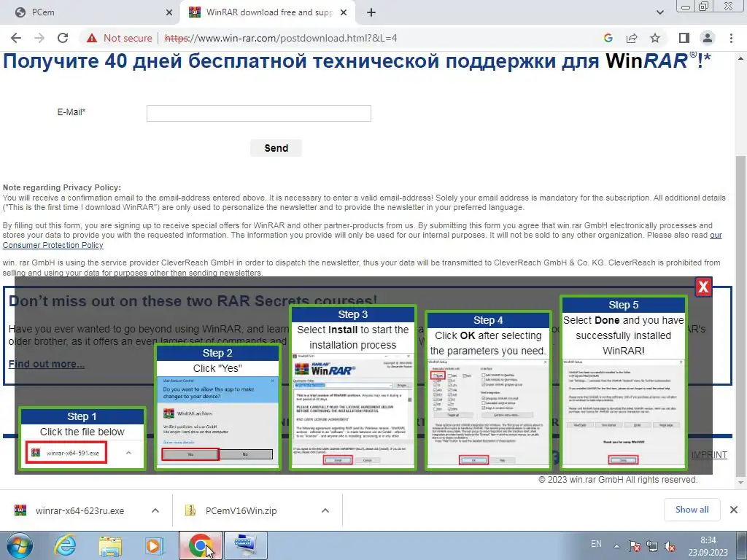Expand options for winrar-x64-623ru.exe download

(155, 510)
